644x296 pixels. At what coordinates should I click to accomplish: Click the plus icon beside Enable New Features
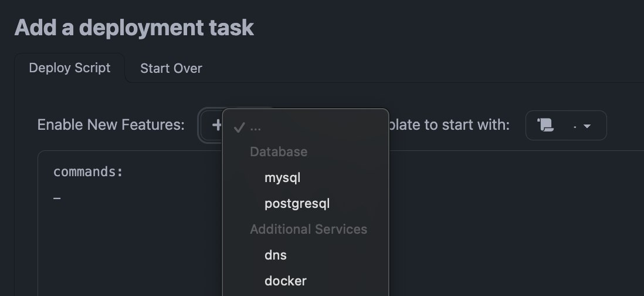(x=216, y=125)
